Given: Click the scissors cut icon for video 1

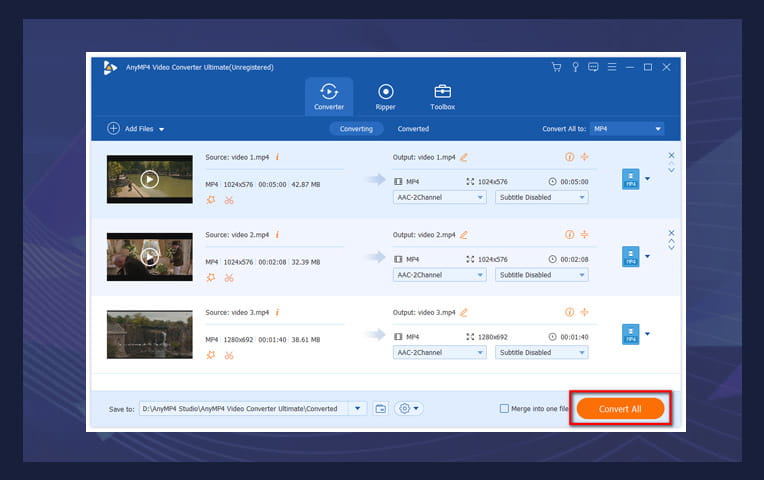Looking at the screenshot, I should [229, 199].
